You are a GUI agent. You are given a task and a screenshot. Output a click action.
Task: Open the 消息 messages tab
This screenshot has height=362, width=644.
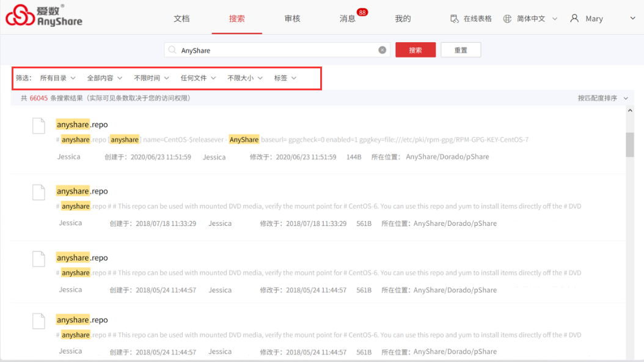(x=348, y=19)
